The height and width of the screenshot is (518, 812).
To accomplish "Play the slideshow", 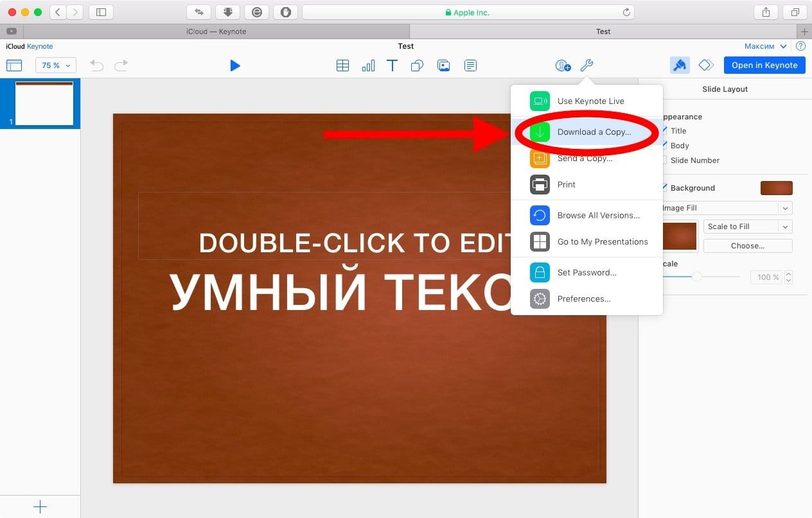I will click(235, 65).
